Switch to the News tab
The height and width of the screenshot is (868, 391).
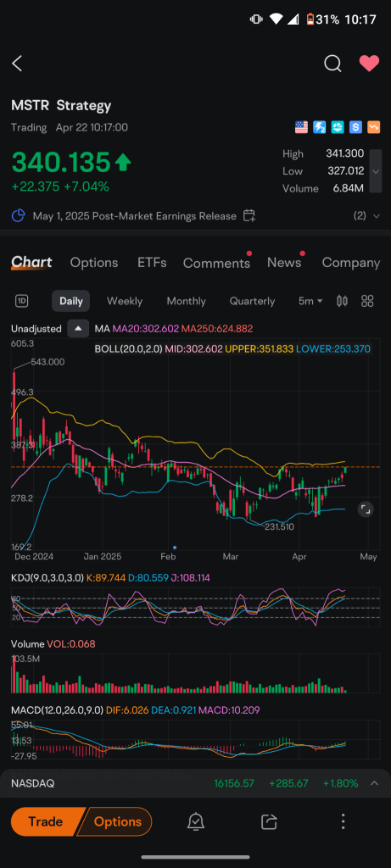click(x=284, y=263)
